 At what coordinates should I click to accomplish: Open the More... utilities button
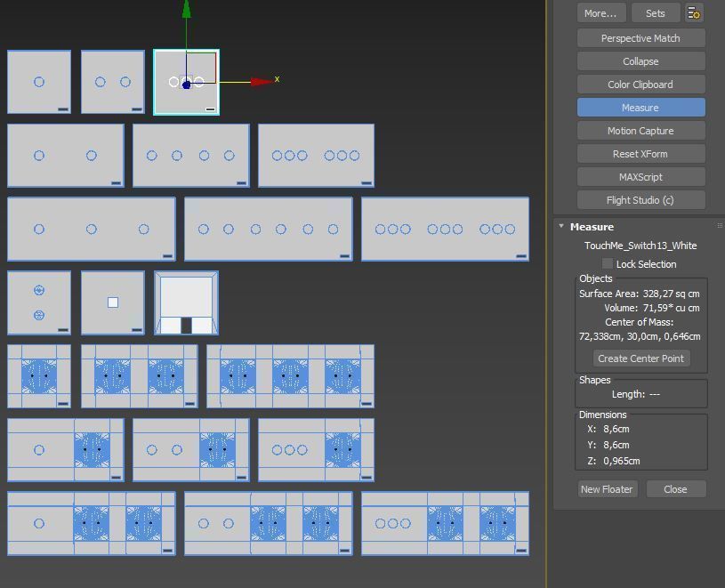tap(601, 13)
